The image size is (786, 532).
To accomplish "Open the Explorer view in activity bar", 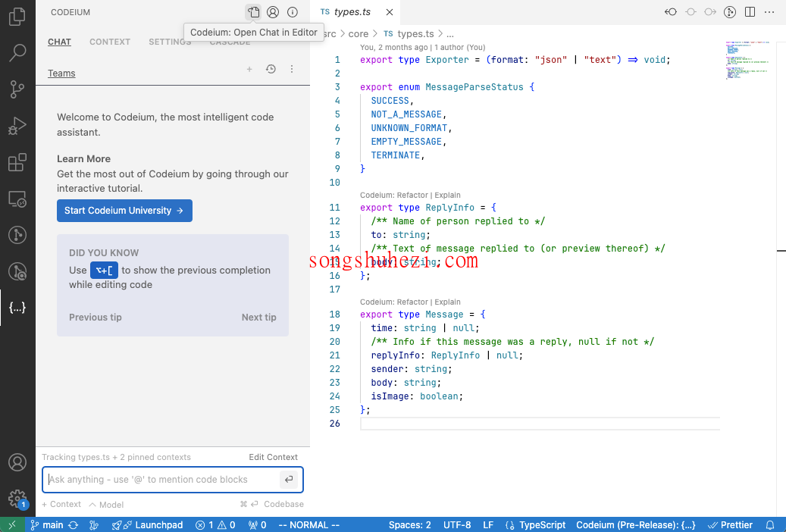I will (x=17, y=17).
